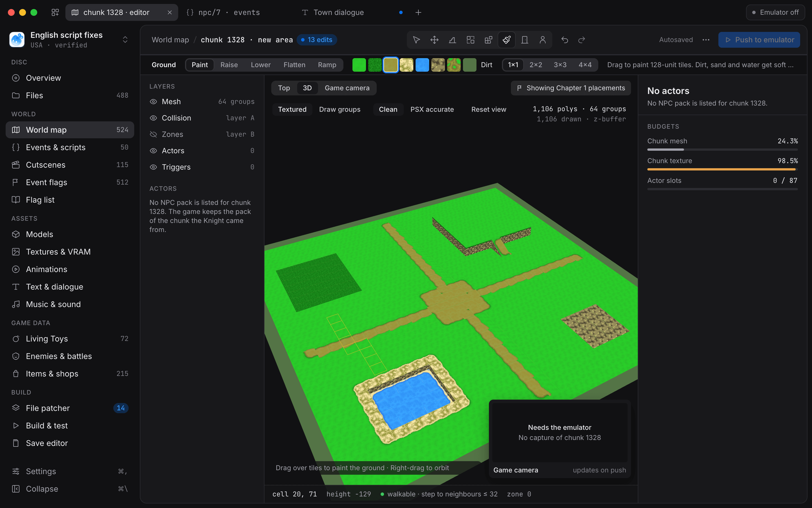Switch viewport to Top view
This screenshot has width=812, height=508.
point(284,88)
